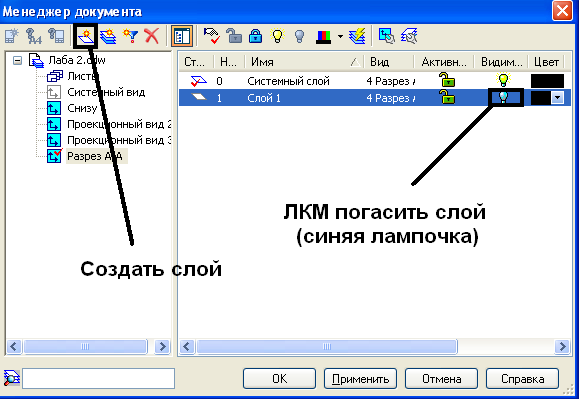Select Лаба 2.cdw document in tree
Viewport: 585px width, 399px height.
click(x=77, y=60)
